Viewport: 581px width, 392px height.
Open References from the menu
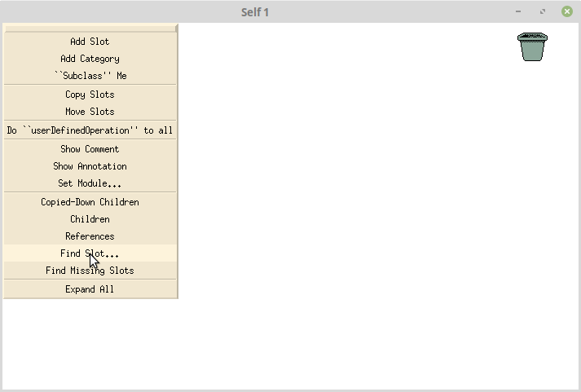tap(90, 236)
